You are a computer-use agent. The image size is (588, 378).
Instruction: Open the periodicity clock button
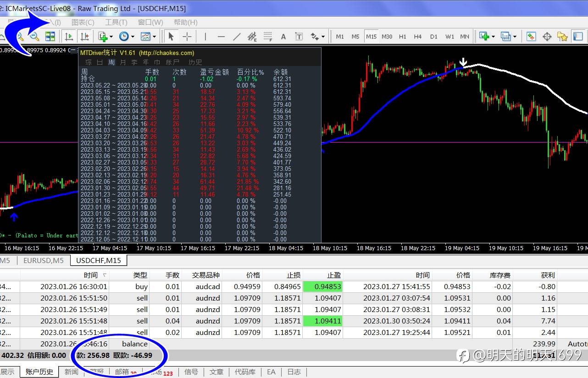pos(123,37)
